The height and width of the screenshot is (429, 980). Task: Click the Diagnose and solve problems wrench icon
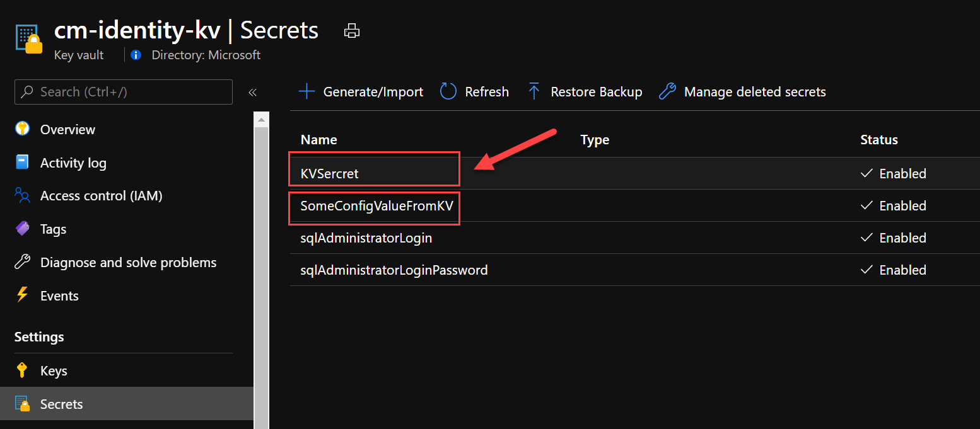click(22, 262)
